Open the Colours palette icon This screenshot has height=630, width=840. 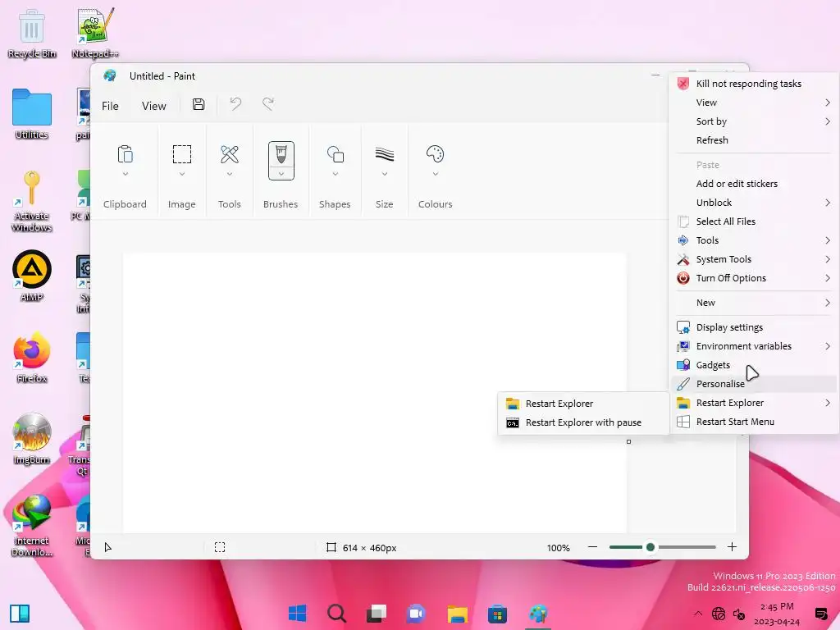[x=435, y=154]
